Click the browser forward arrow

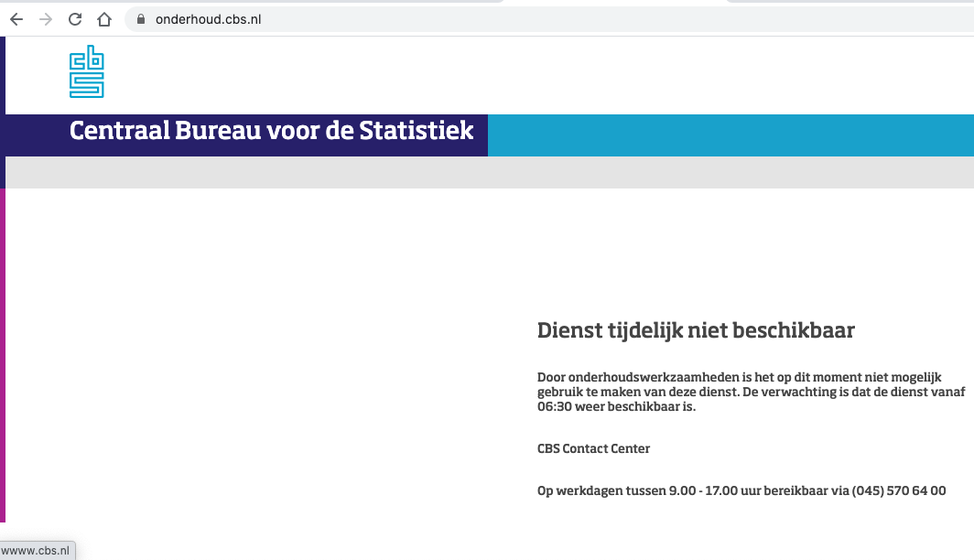46,19
